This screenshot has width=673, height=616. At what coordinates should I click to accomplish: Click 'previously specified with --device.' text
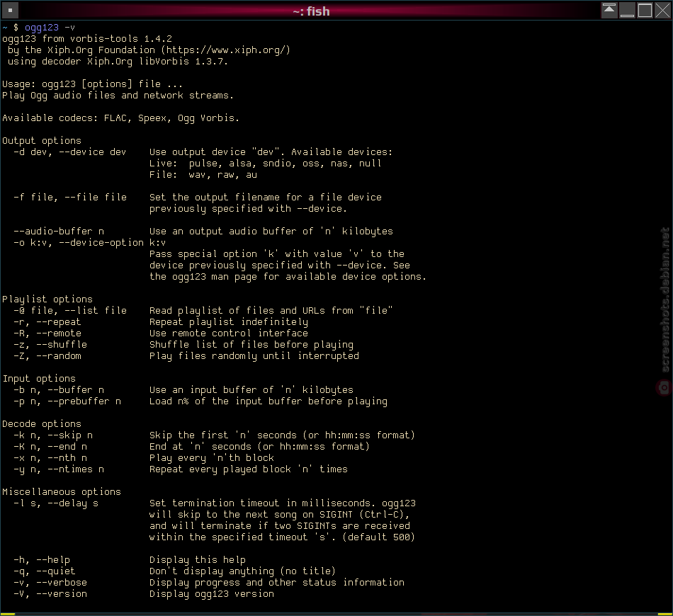[248, 209]
